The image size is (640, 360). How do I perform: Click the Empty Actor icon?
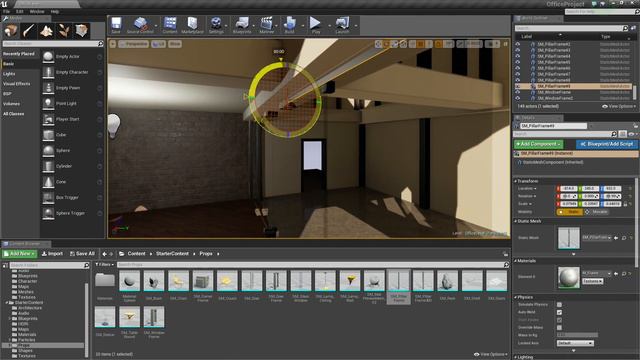click(48, 56)
